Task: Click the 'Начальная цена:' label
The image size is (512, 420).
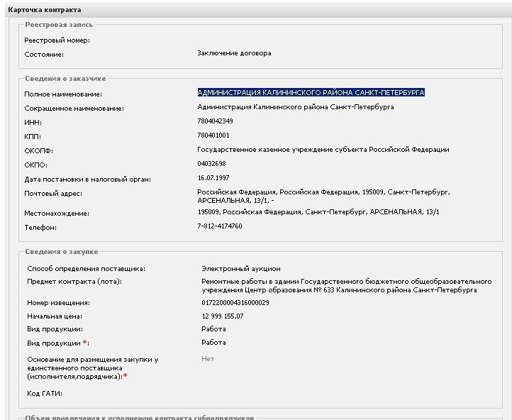Action: pyautogui.click(x=55, y=316)
